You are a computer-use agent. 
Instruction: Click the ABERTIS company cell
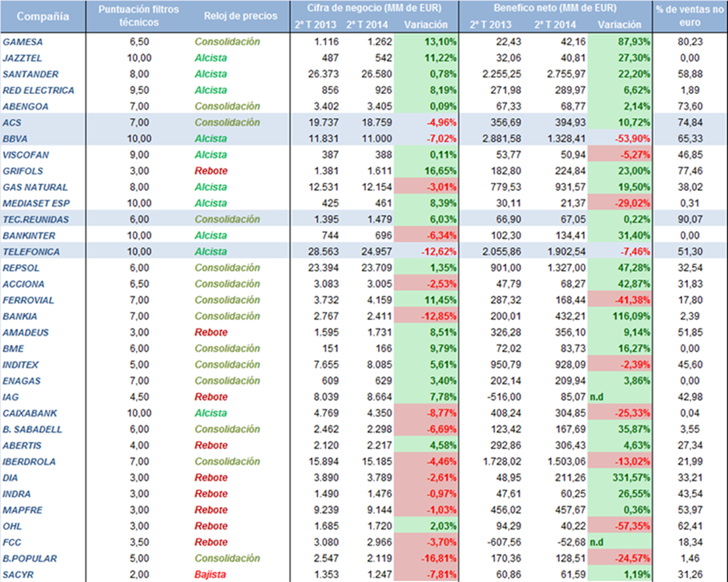[22, 446]
